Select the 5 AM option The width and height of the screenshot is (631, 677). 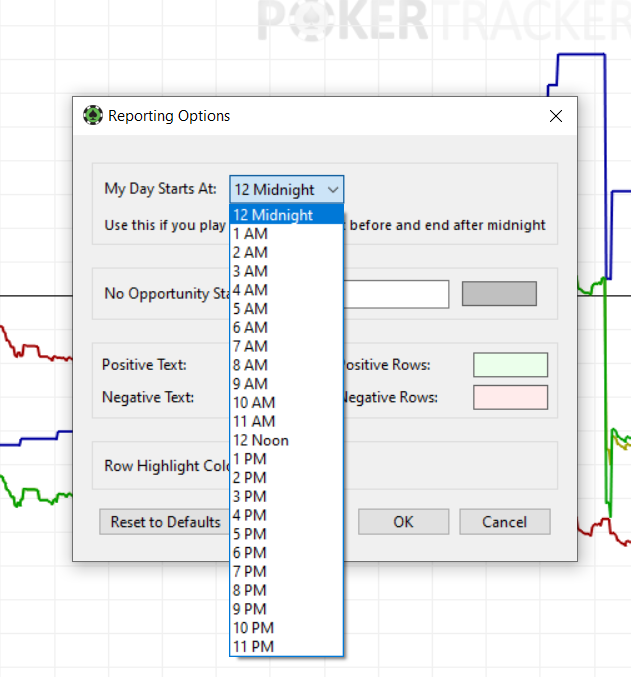(x=287, y=309)
